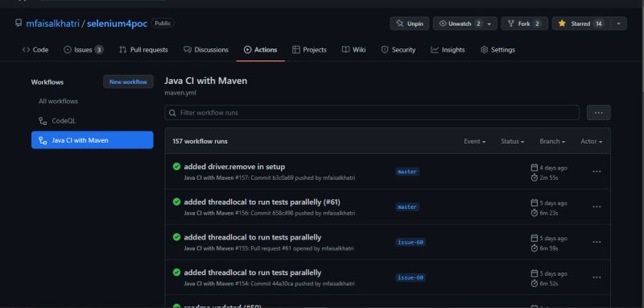This screenshot has width=644, height=308.
Task: Open three-dot menu for run #154
Action: (x=597, y=277)
